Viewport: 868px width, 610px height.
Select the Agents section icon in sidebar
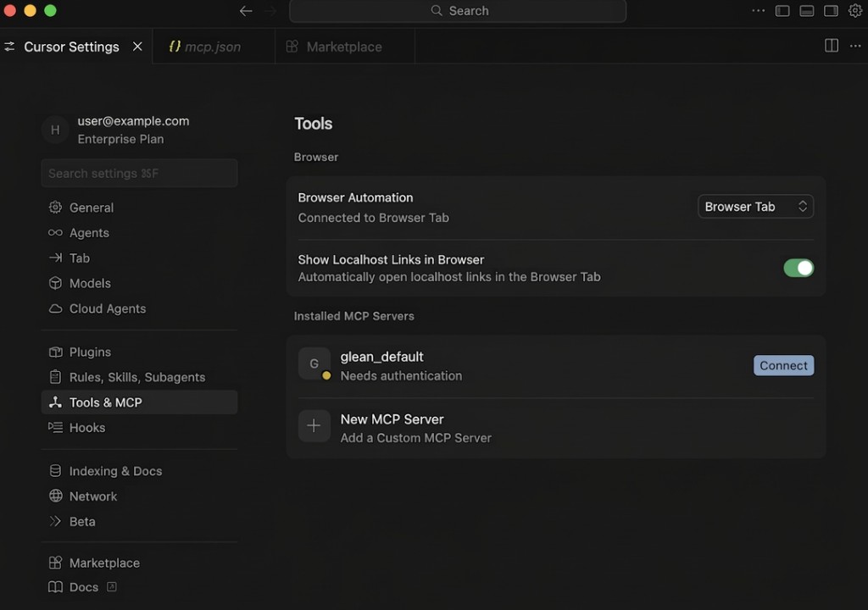coord(55,233)
